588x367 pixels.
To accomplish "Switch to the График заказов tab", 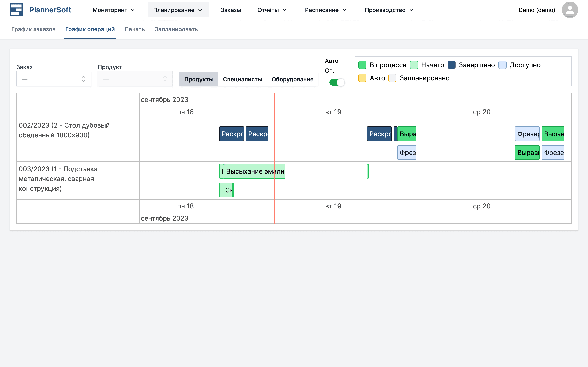I will (33, 29).
